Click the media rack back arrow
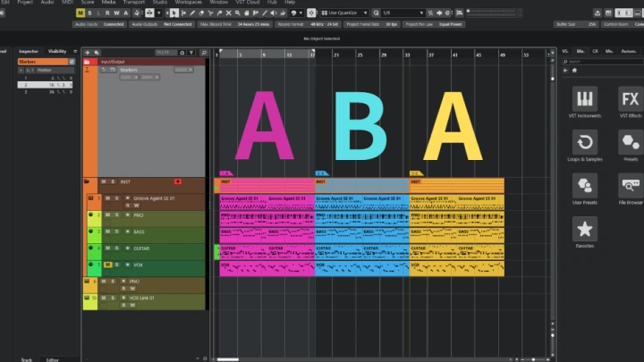This screenshot has height=362, width=644. click(565, 71)
